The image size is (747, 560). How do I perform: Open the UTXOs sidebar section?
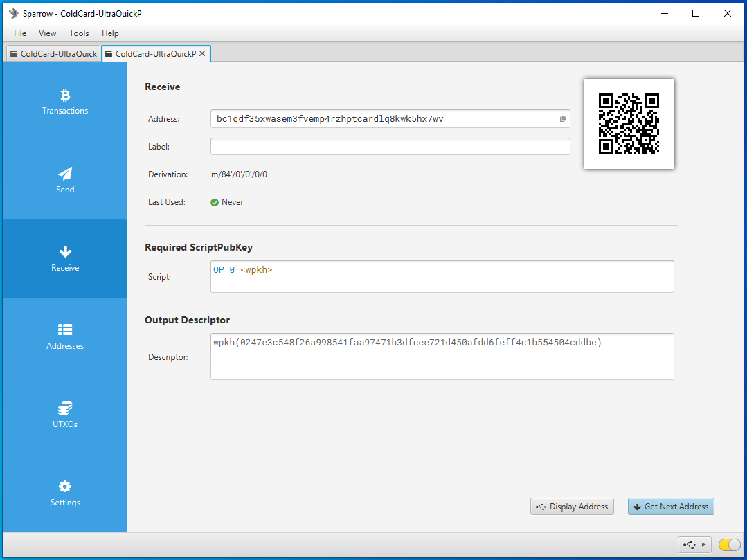(x=65, y=415)
